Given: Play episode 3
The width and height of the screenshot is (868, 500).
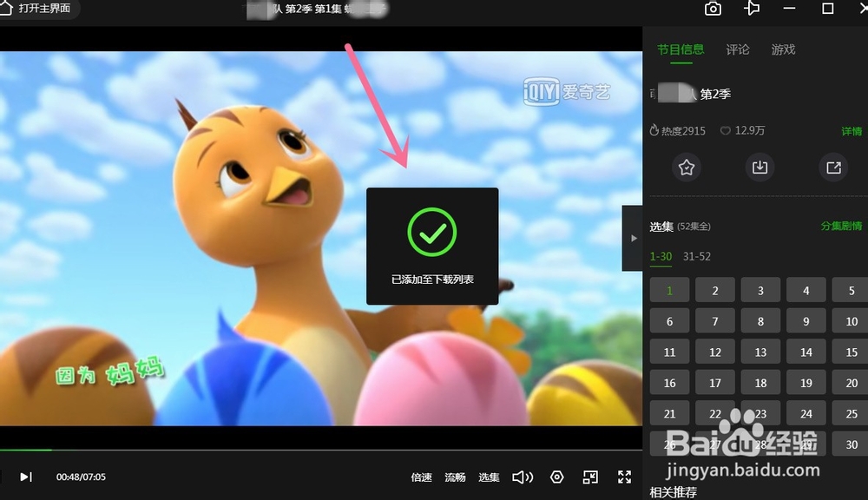Looking at the screenshot, I should pyautogui.click(x=760, y=290).
